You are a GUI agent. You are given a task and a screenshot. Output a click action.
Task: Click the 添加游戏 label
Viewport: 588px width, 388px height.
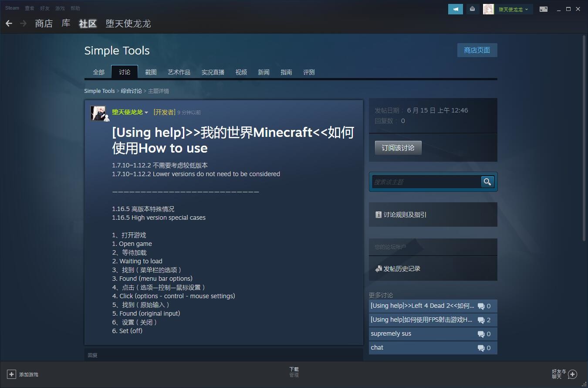click(29, 374)
